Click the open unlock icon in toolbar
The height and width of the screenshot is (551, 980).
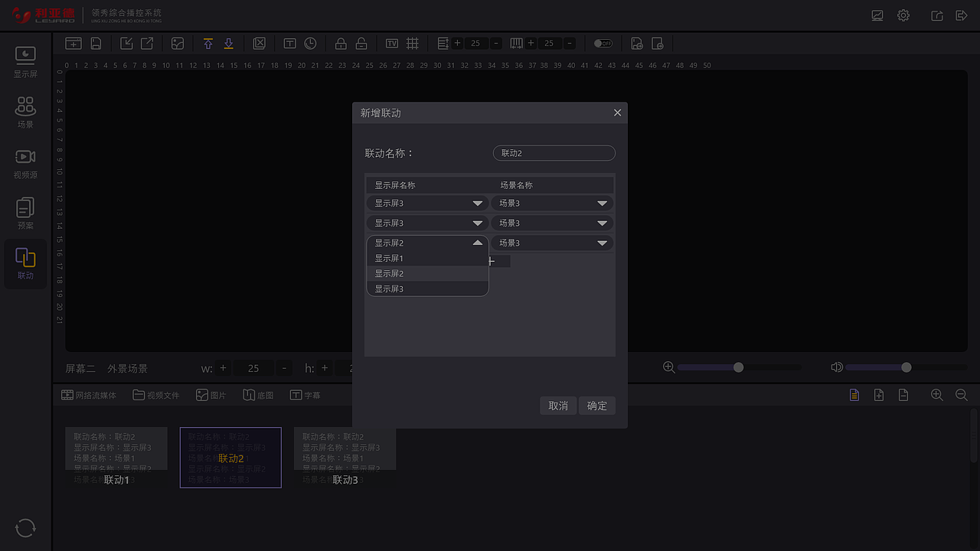tap(361, 44)
